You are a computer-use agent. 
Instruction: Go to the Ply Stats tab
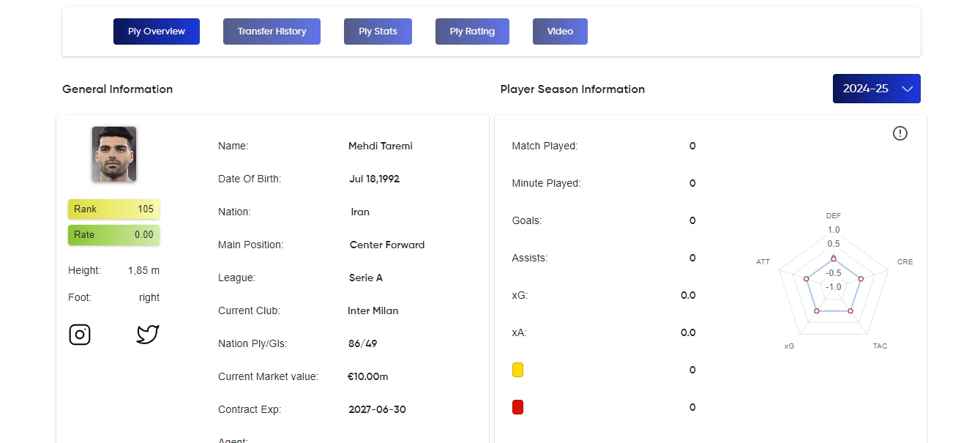378,31
